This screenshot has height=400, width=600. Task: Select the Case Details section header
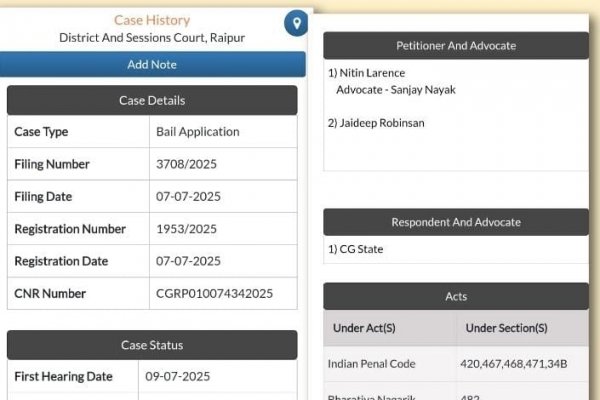[x=152, y=100]
